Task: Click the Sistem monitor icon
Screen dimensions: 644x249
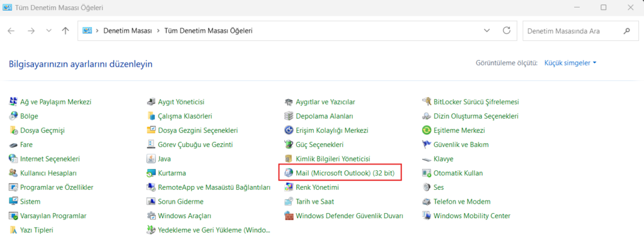Action: click(14, 201)
